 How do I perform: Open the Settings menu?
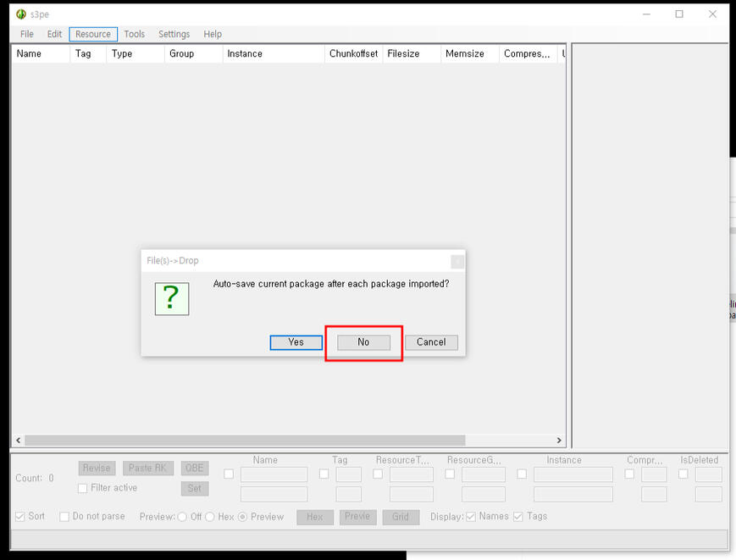point(174,34)
